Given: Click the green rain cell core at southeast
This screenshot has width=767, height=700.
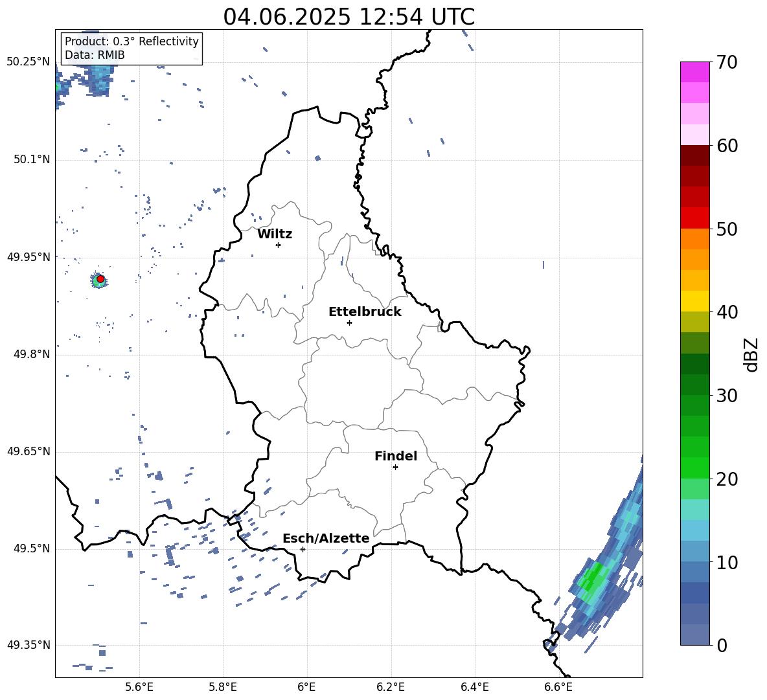Looking at the screenshot, I should (592, 577).
